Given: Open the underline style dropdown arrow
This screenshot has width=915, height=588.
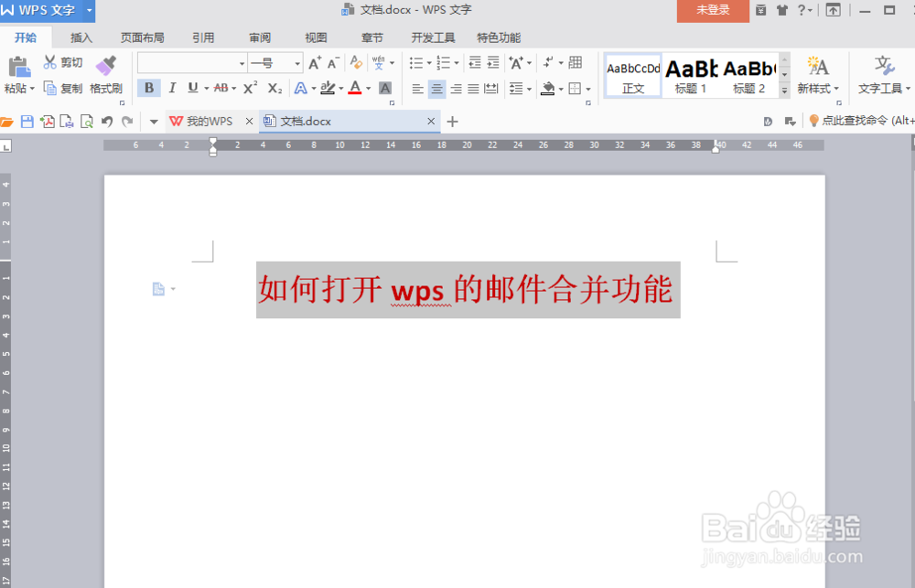Looking at the screenshot, I should click(207, 89).
